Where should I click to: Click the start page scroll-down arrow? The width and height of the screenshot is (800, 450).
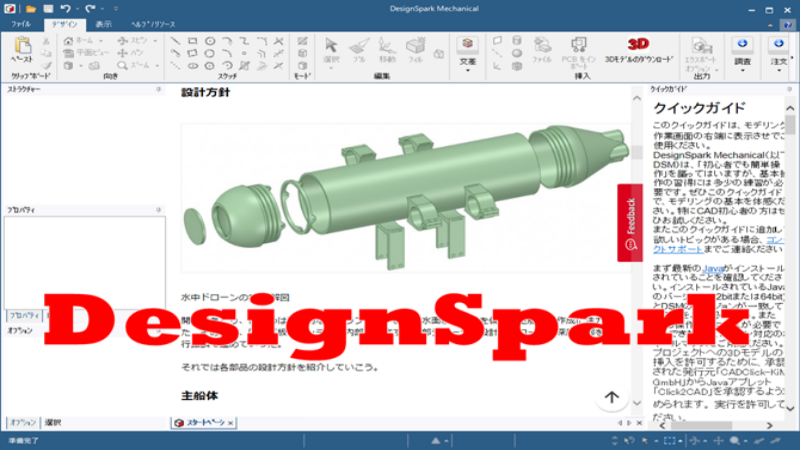pos(637,404)
